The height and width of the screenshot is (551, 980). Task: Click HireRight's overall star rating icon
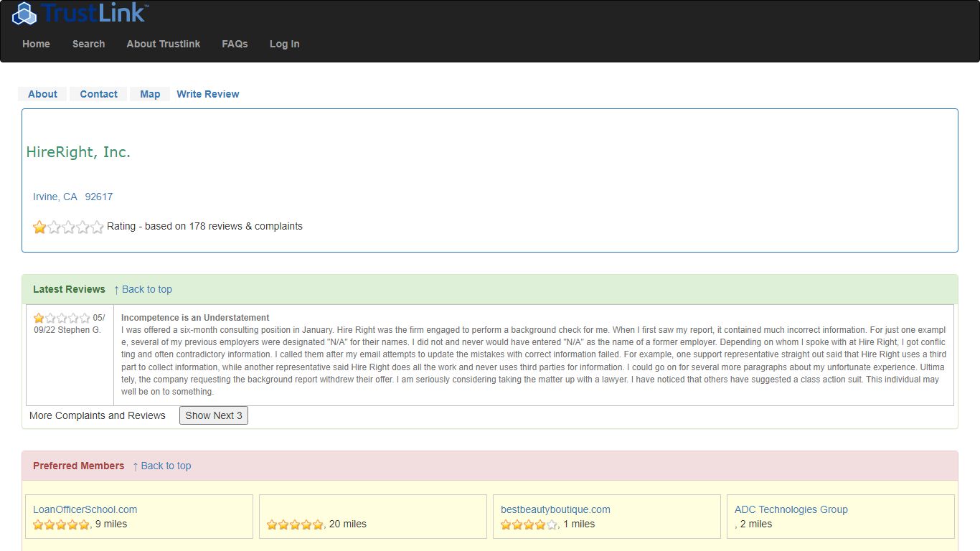(x=68, y=227)
